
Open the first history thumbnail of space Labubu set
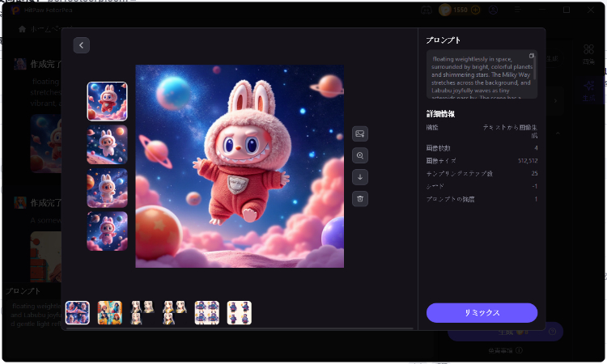coord(78,312)
